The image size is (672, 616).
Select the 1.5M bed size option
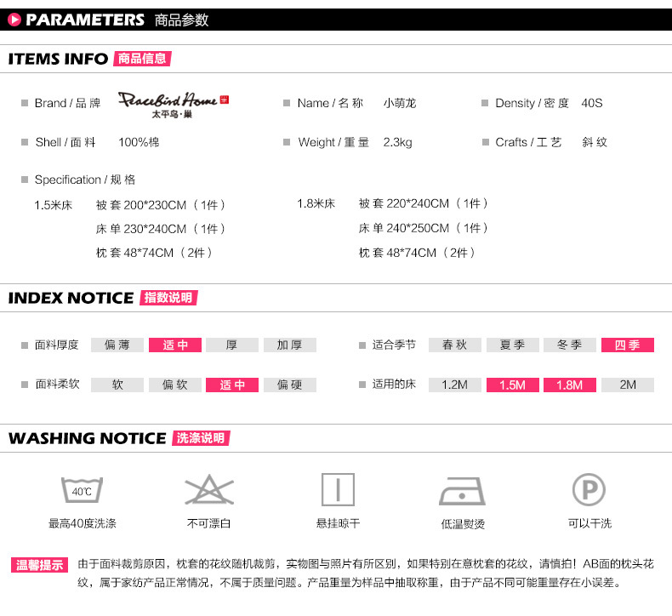512,385
